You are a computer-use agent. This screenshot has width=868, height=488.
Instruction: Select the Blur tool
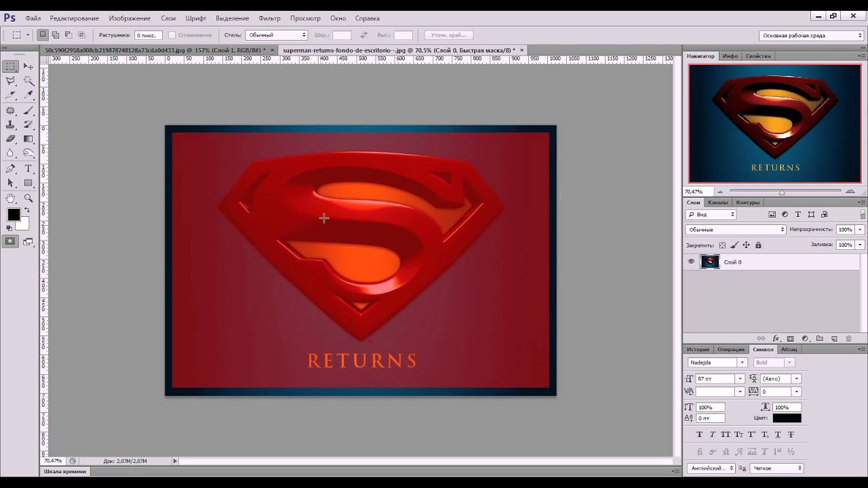(10, 154)
